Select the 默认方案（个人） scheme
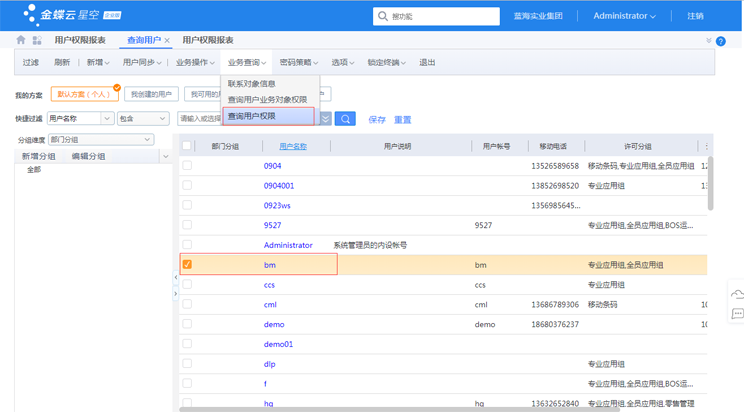 (84, 94)
